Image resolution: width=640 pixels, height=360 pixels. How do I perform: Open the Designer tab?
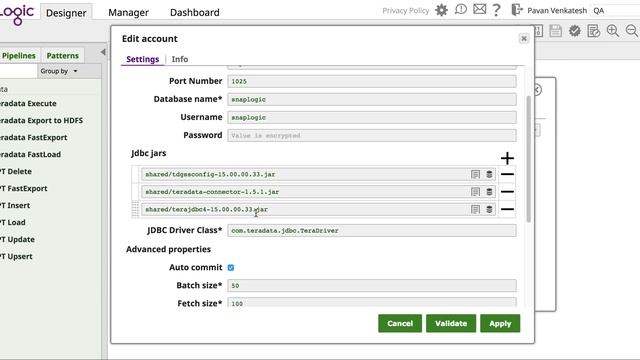pos(66,13)
